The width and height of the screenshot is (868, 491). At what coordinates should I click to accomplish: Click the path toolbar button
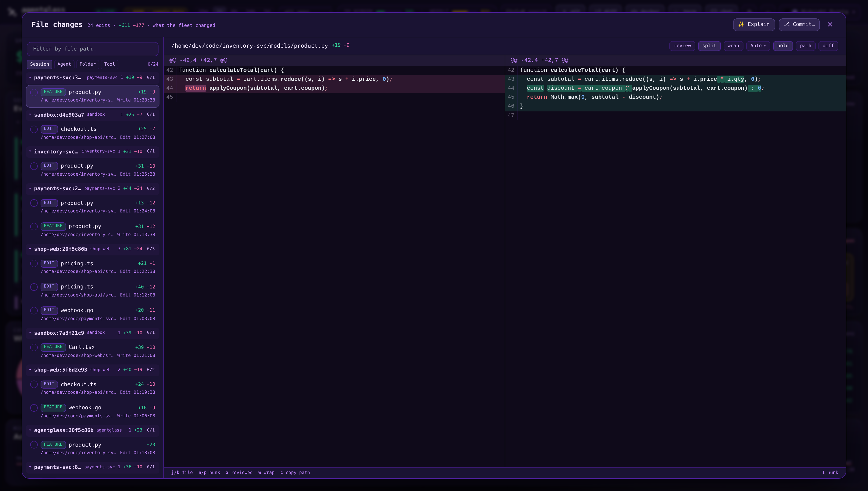click(x=806, y=46)
